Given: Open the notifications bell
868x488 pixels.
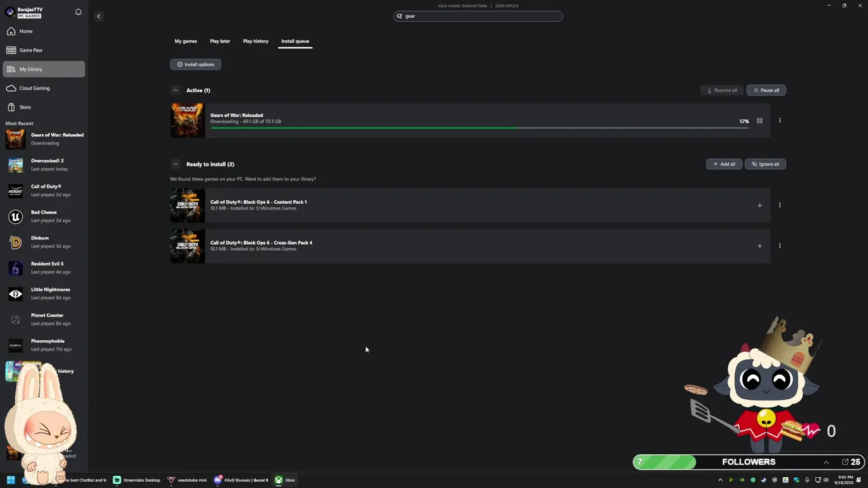Looking at the screenshot, I should pos(78,12).
